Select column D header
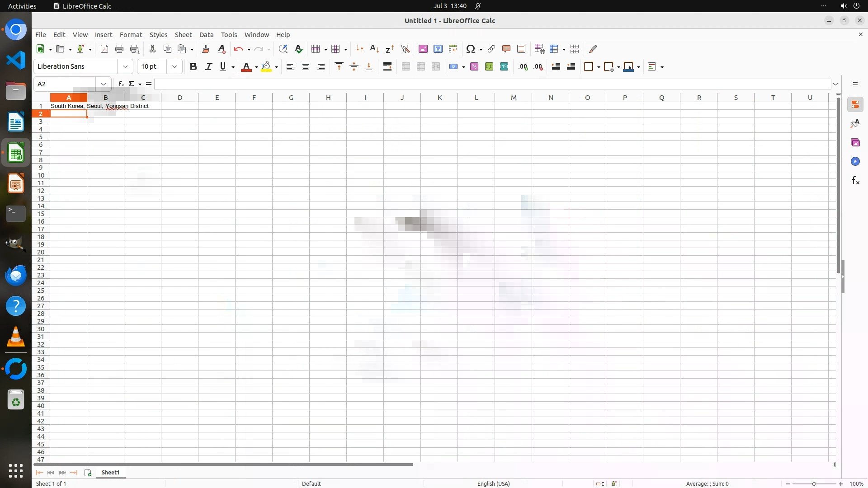This screenshot has height=488, width=868. click(x=180, y=98)
